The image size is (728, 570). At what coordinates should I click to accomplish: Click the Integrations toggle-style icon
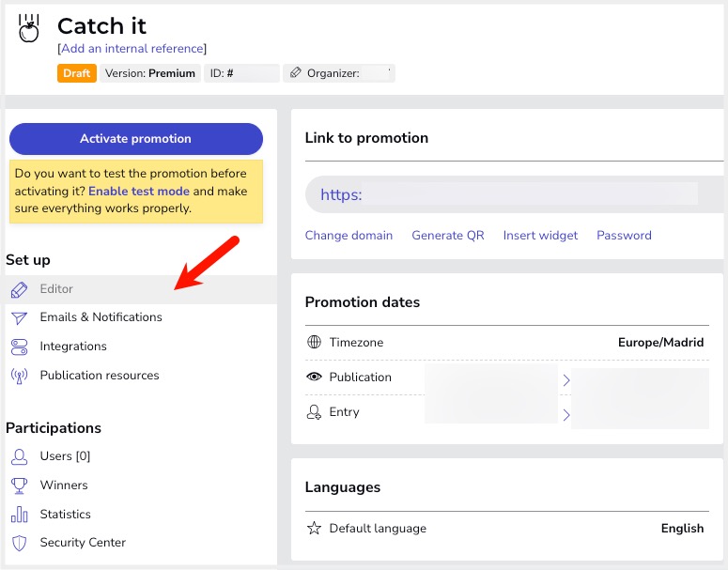19,347
